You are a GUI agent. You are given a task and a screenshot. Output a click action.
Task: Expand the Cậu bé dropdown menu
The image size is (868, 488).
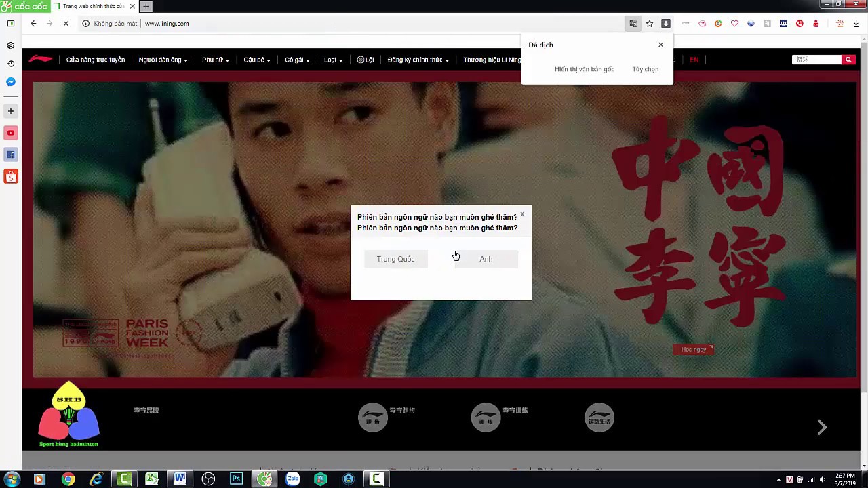(257, 60)
